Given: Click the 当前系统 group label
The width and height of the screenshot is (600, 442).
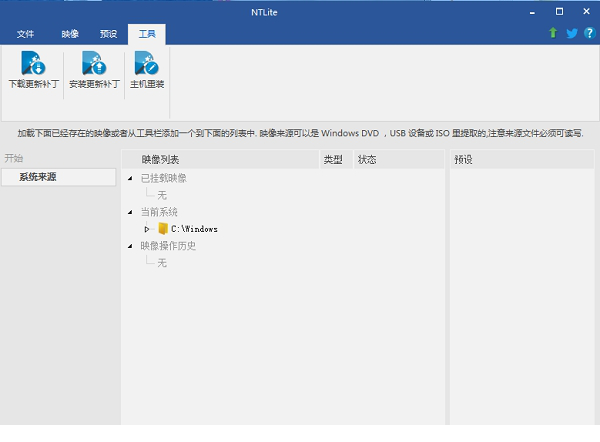Looking at the screenshot, I should [159, 212].
